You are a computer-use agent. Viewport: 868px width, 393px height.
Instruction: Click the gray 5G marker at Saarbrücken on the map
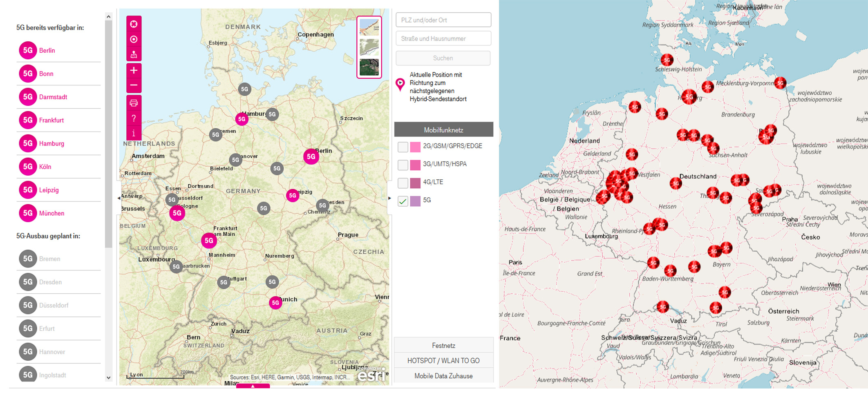coord(176,267)
